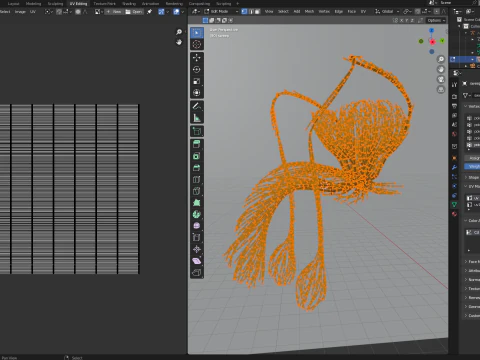The height and width of the screenshot is (360, 480).
Task: Switch perspective/orthographic view with grid icon
Action: click(441, 89)
